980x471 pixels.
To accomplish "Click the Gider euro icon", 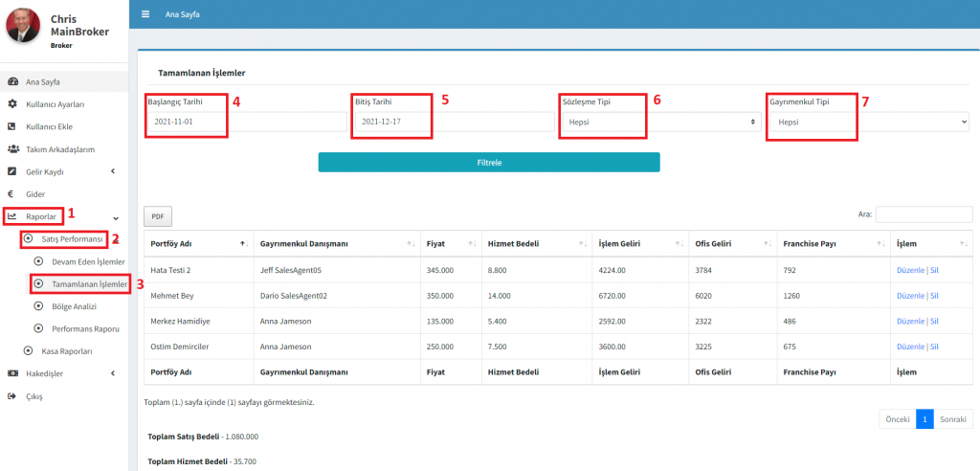I will [x=11, y=193].
